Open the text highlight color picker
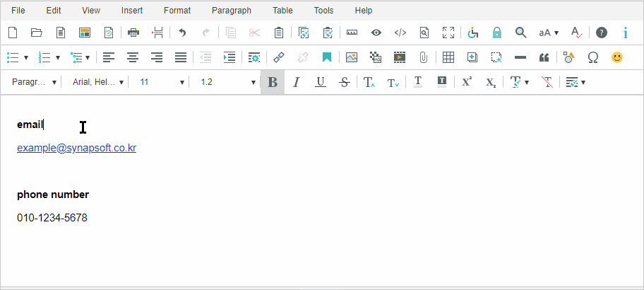 441,82
